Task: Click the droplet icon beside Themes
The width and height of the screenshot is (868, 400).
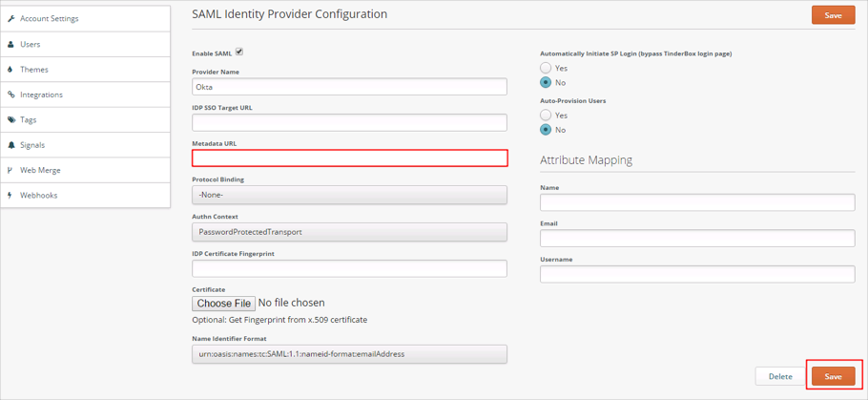Action: pos(11,70)
